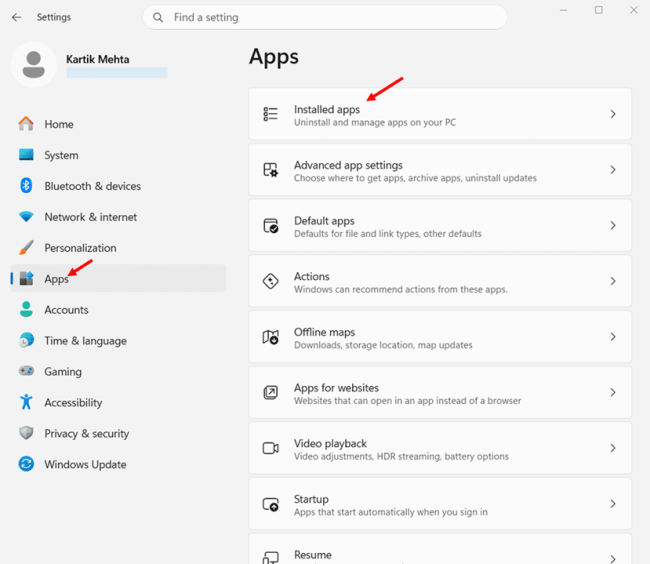This screenshot has width=650, height=564.
Task: Select Network & internet section
Action: (x=119, y=217)
